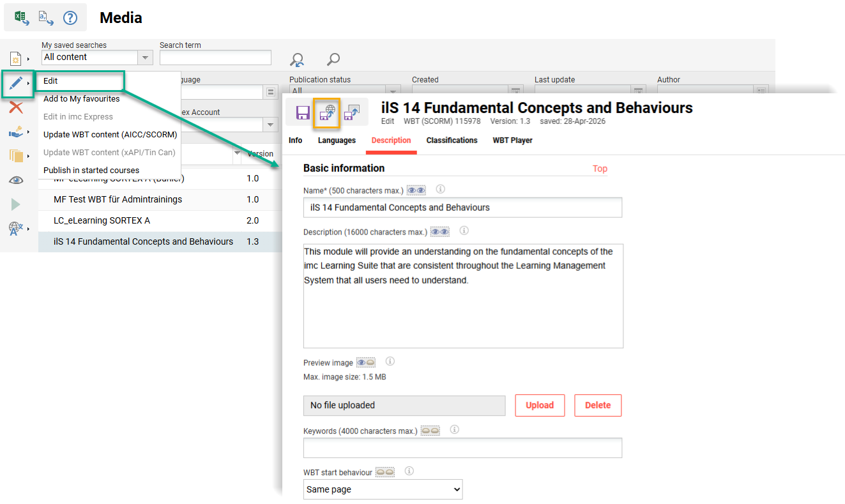Toggle the Preview image visibility icon
Image resolution: width=845 pixels, height=504 pixels.
(365, 362)
